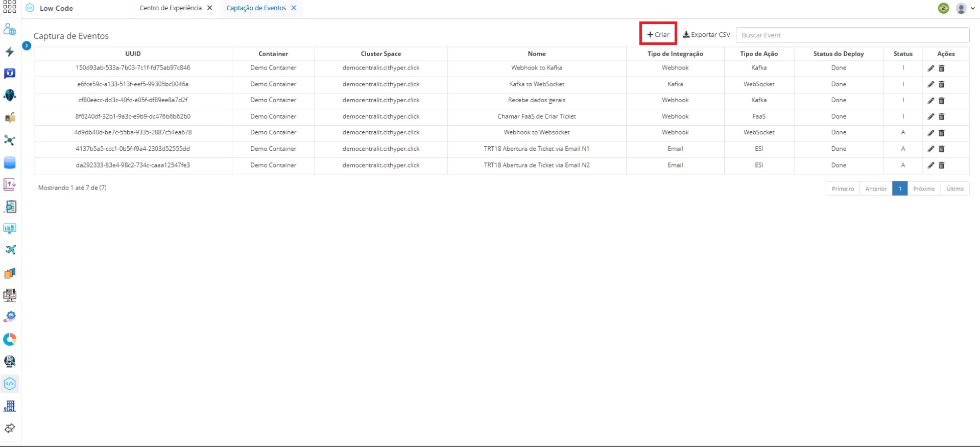Click UUID 4d9db40d-be7c-55ba-9335-2887c54ea678
980x447 pixels.
pyautogui.click(x=133, y=132)
